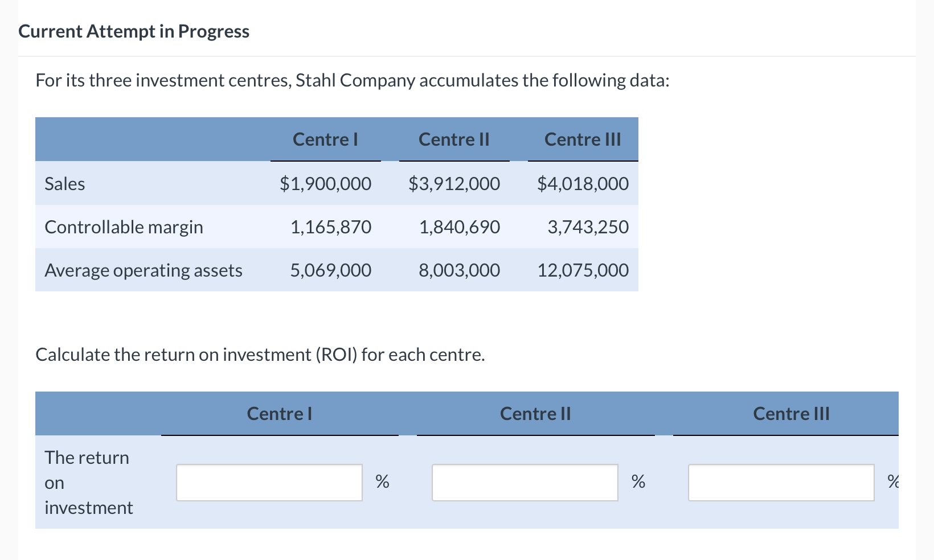Click the $4,018,000 Sales value for Centre III
Viewport: 934px width, 560px height.
(x=583, y=183)
